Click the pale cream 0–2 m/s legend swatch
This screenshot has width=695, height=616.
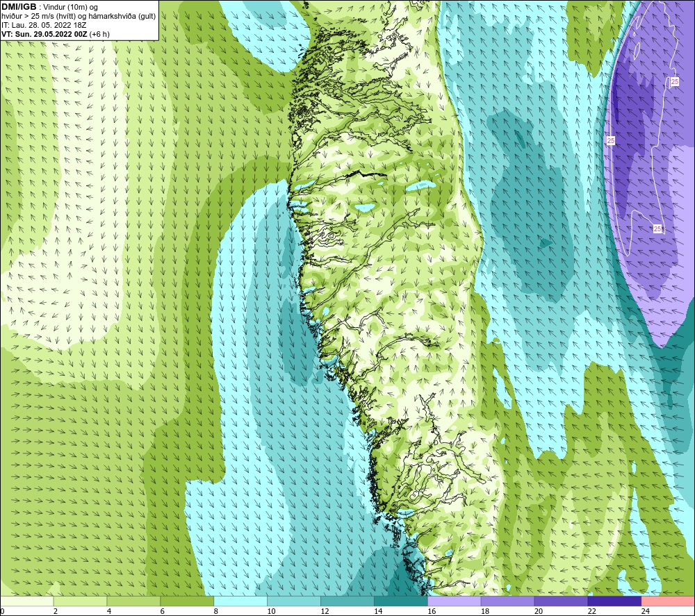[x=27, y=601]
